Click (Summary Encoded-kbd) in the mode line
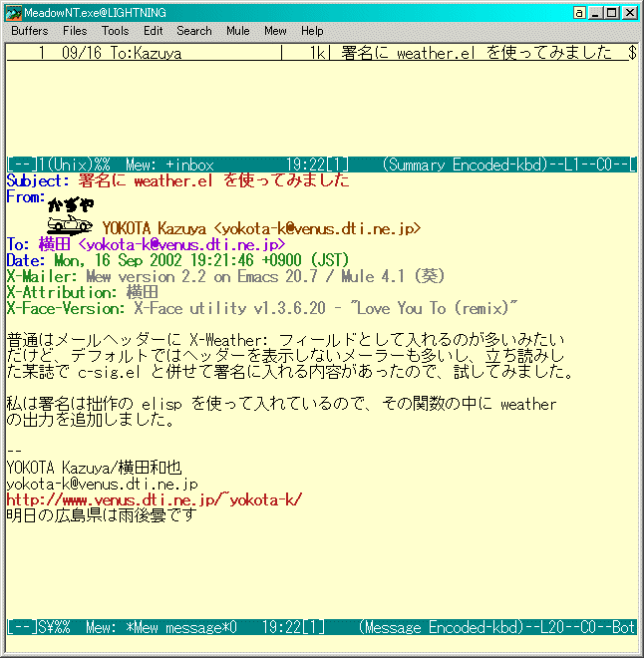The image size is (644, 658). [x=465, y=164]
